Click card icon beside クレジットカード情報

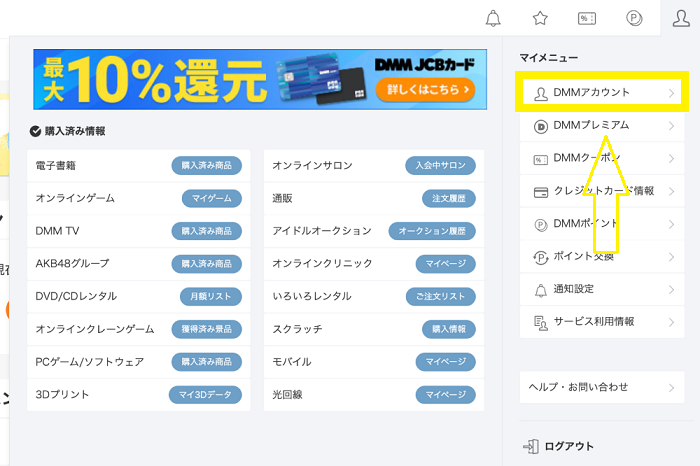coord(541,192)
